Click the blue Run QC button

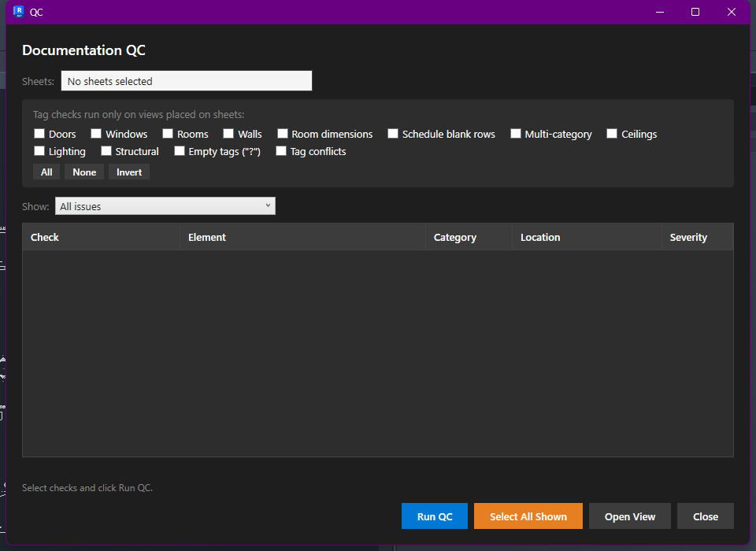point(435,516)
